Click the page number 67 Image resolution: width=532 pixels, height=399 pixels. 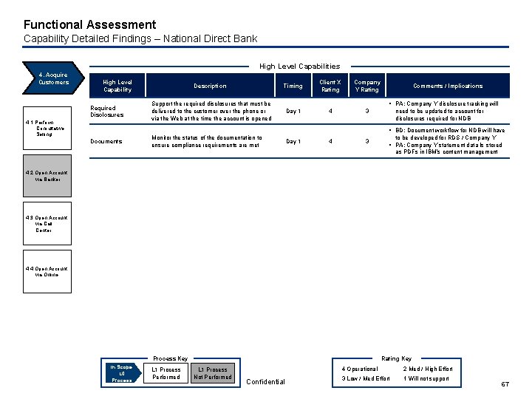pyautogui.click(x=505, y=384)
